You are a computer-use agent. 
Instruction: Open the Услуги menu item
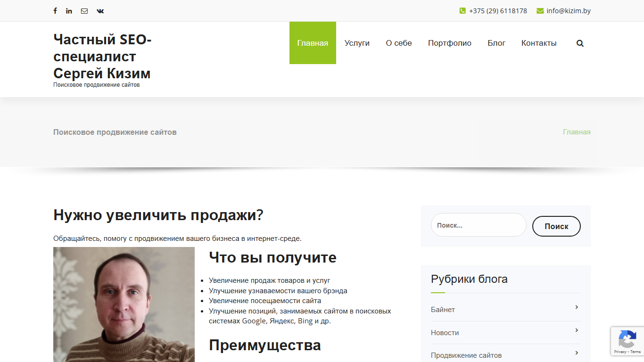coord(357,43)
